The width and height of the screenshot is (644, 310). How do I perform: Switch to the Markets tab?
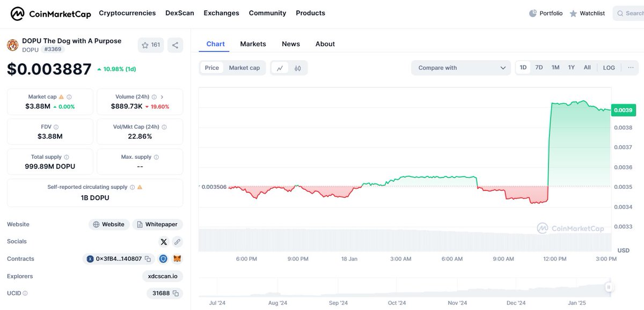pyautogui.click(x=253, y=44)
